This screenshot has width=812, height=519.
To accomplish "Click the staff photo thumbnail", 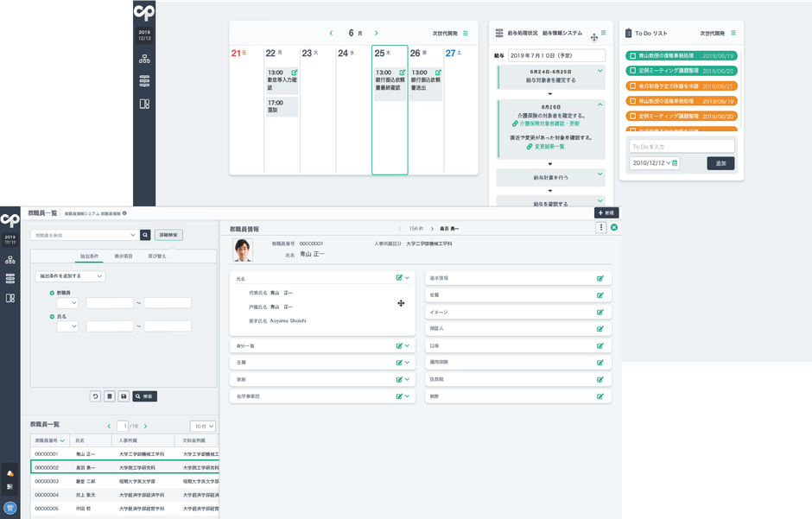I will pos(243,250).
